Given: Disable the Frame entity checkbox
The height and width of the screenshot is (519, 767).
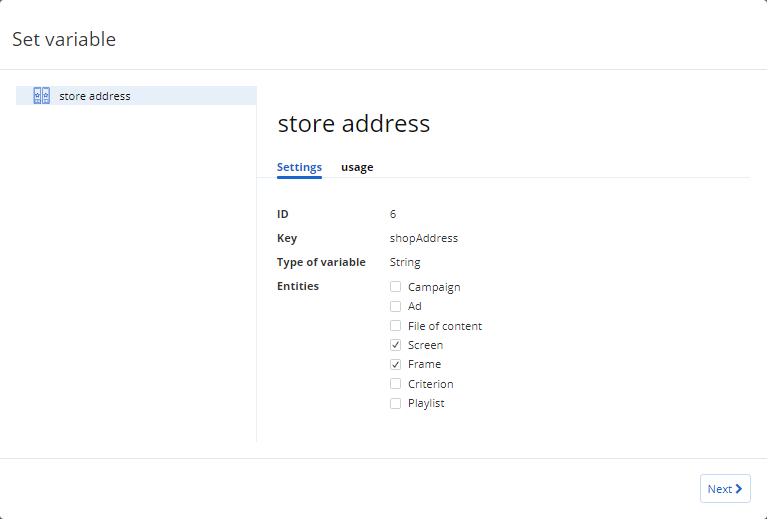Looking at the screenshot, I should point(396,364).
